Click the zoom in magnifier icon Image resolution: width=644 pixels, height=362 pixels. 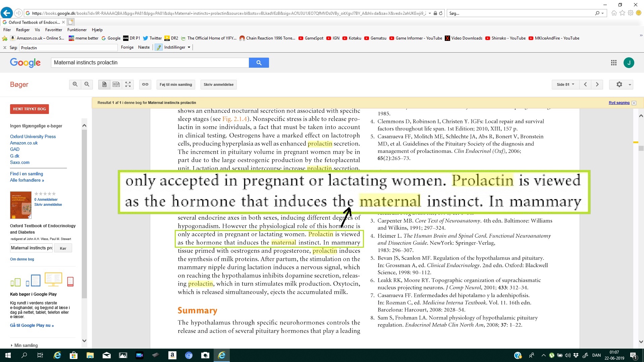coord(75,84)
